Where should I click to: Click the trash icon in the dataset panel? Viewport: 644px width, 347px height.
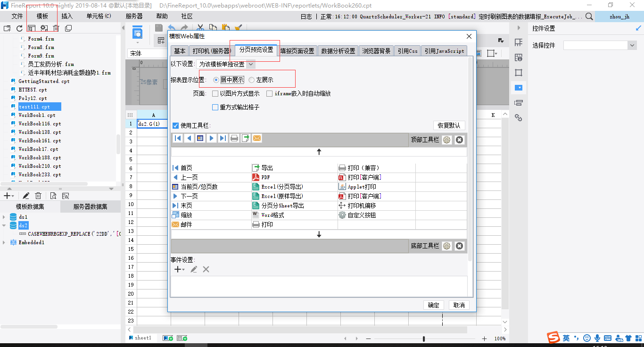(38, 196)
